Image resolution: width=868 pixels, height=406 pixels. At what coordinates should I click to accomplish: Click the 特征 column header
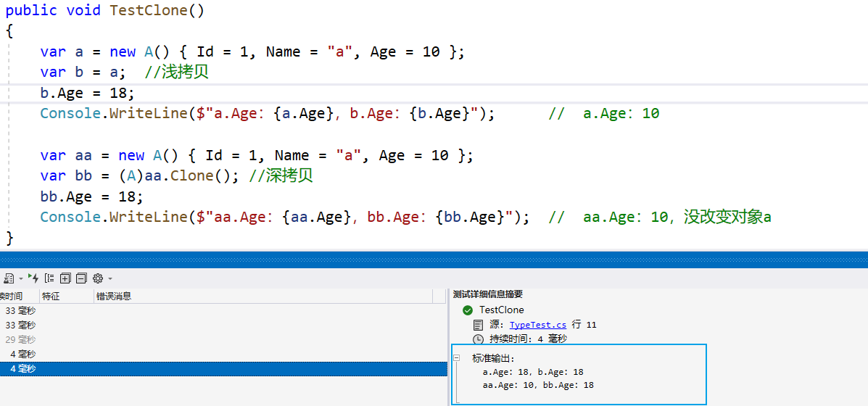point(51,296)
